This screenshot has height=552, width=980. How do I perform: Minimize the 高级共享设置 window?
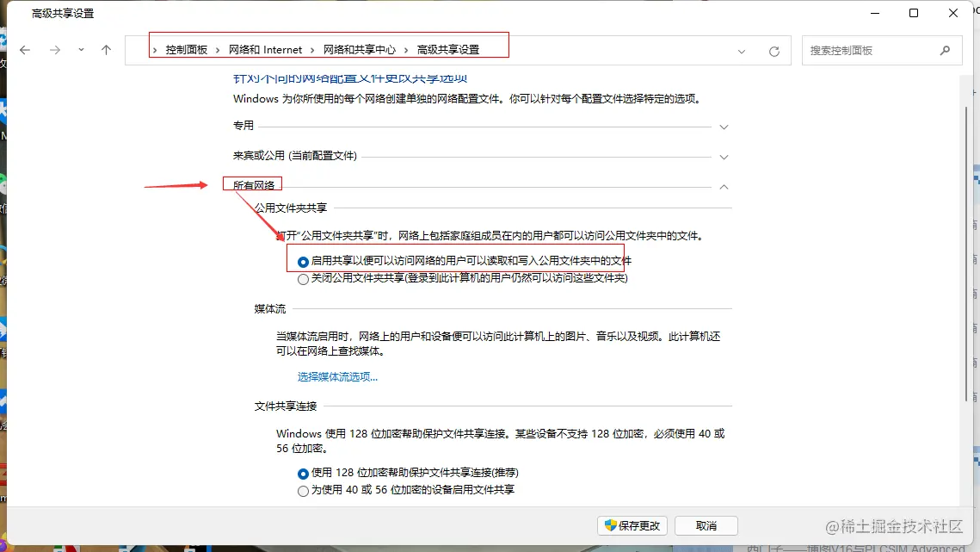(875, 13)
